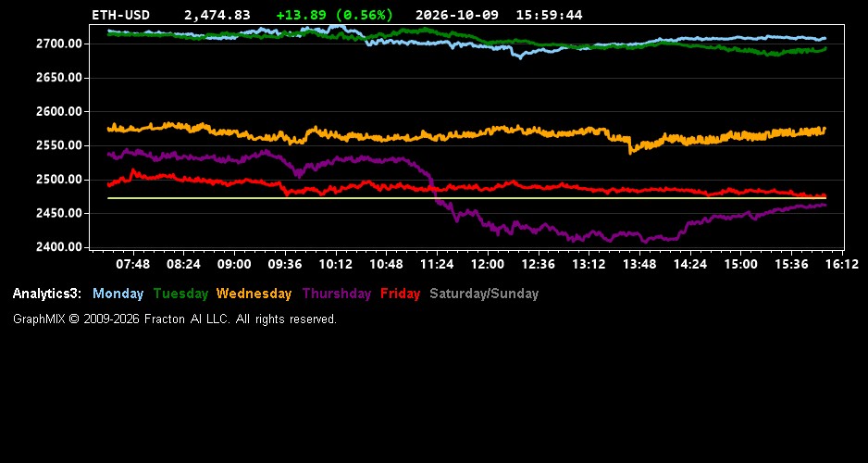Viewport: 868px width, 463px height.
Task: Click the 2700.00 y-axis label
Action: (58, 44)
